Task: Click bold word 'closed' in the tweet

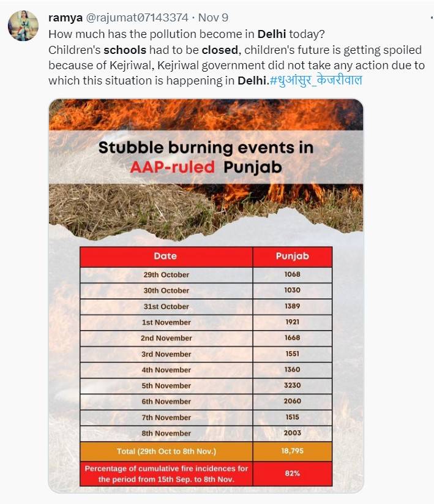Action: click(x=220, y=49)
